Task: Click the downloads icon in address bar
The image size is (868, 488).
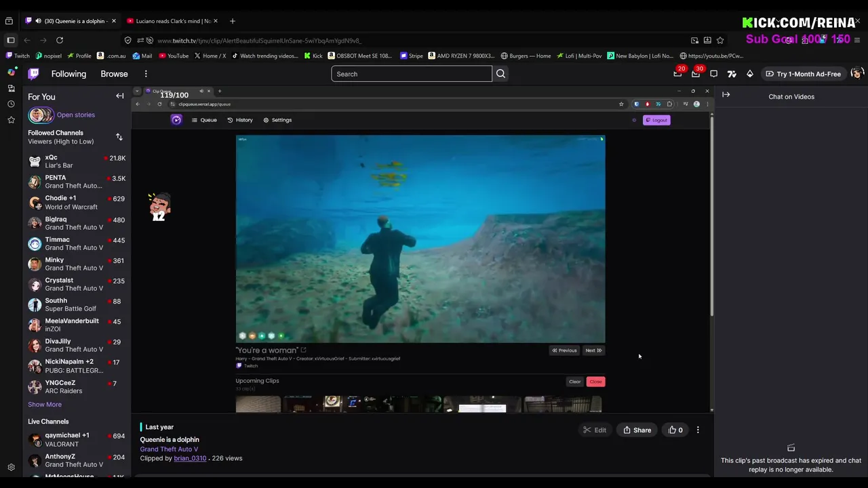Action: pos(707,41)
